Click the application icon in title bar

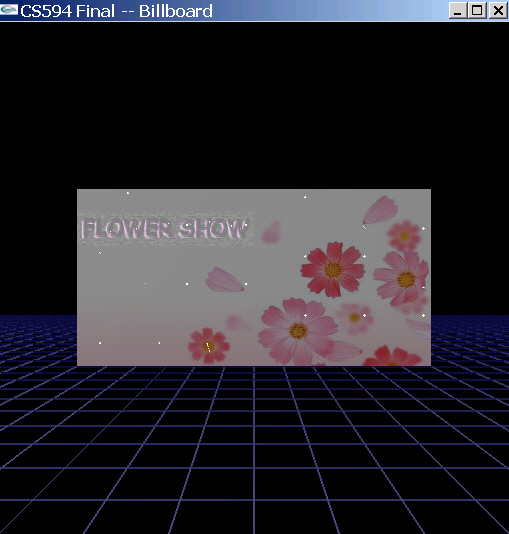coord(9,10)
